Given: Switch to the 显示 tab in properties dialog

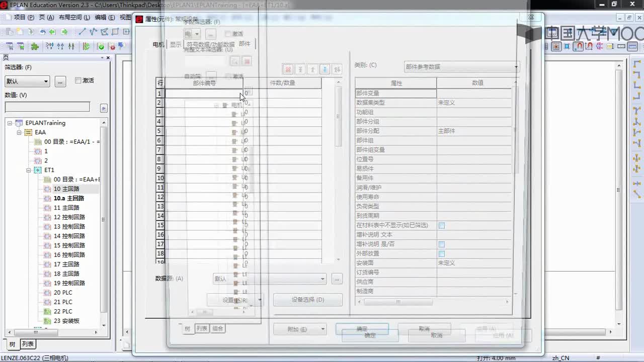Looking at the screenshot, I should coord(176,44).
